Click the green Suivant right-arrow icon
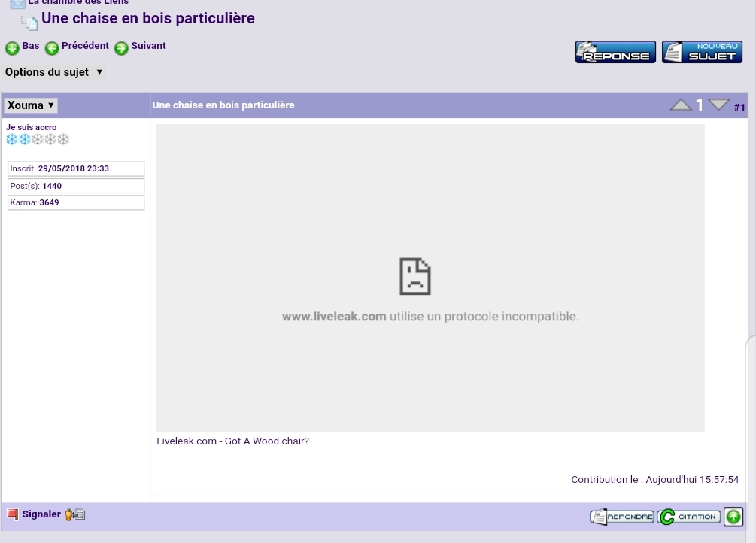This screenshot has width=756, height=543. coord(121,48)
